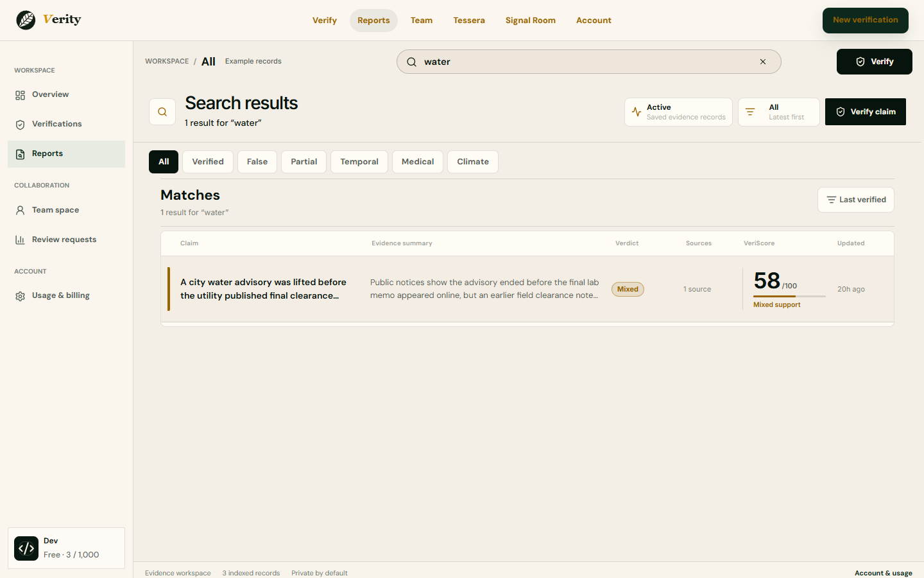Viewport: 924px width, 578px height.
Task: Click the Dev code brackets icon
Action: [x=26, y=548]
